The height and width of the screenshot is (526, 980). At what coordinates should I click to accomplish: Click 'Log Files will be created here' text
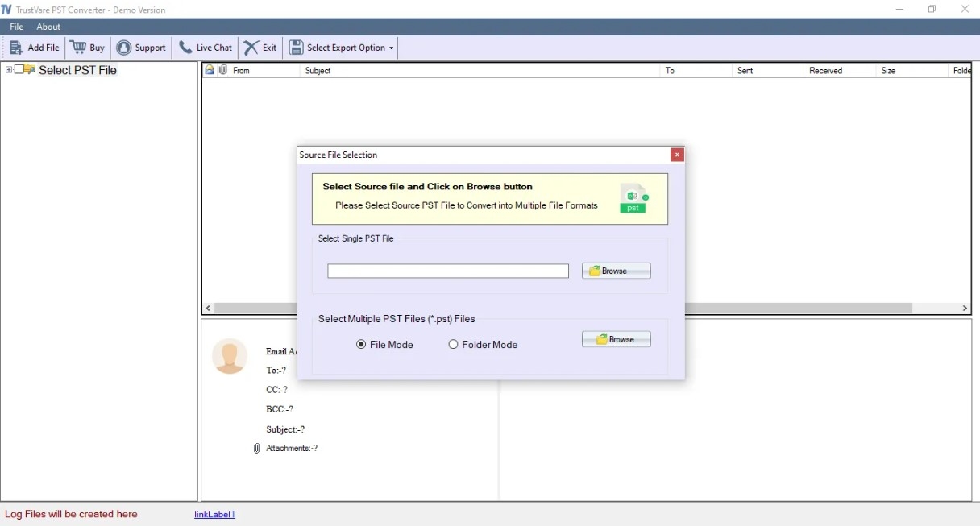(x=71, y=514)
